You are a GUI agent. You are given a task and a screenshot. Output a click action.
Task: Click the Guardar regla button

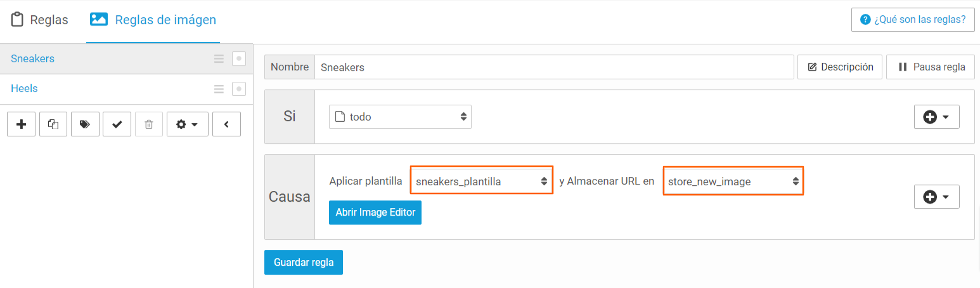(x=304, y=262)
